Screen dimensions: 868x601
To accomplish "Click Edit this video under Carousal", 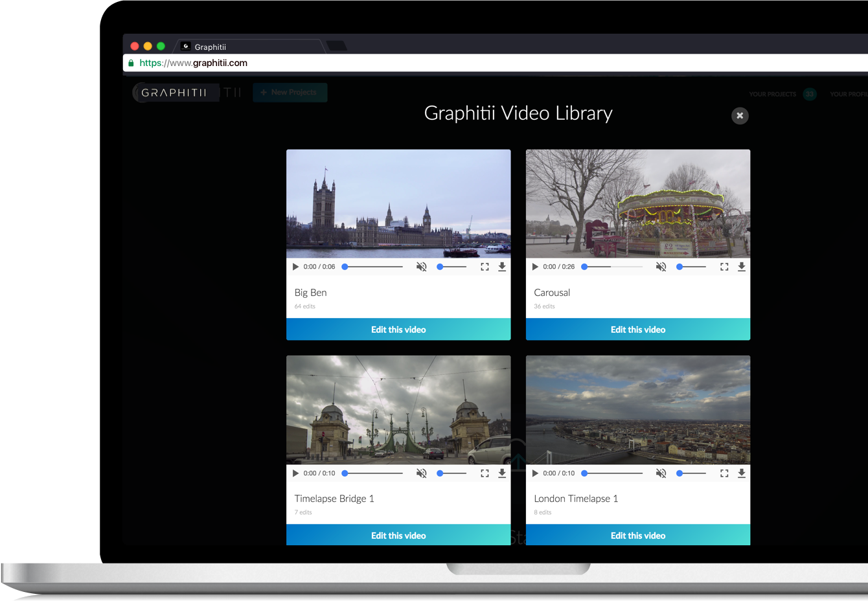I will (638, 330).
